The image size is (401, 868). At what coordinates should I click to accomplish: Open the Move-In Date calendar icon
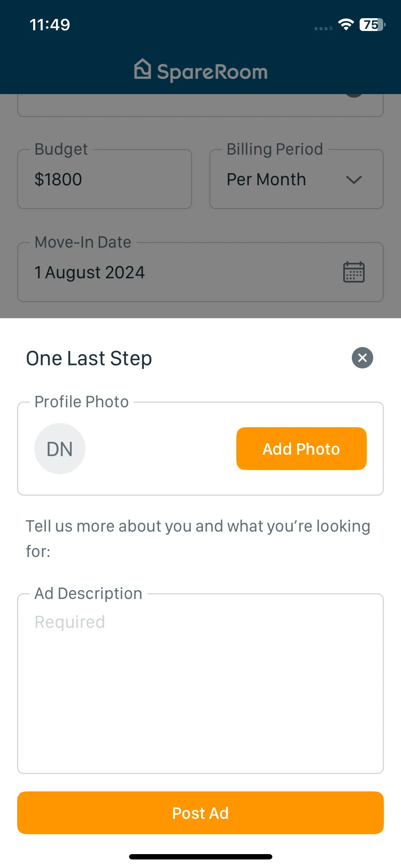354,272
